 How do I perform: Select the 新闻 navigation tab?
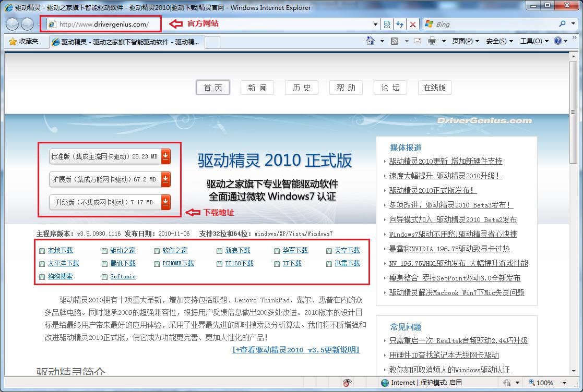click(x=257, y=88)
